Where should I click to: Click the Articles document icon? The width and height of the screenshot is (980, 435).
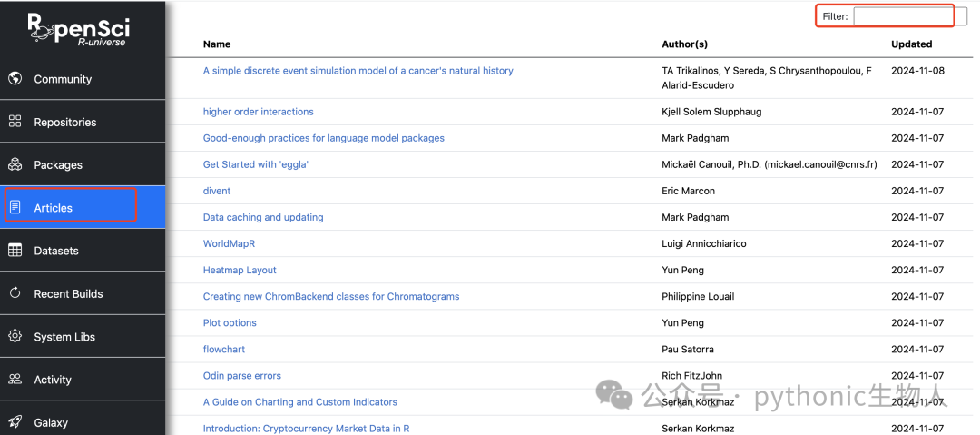(x=15, y=207)
